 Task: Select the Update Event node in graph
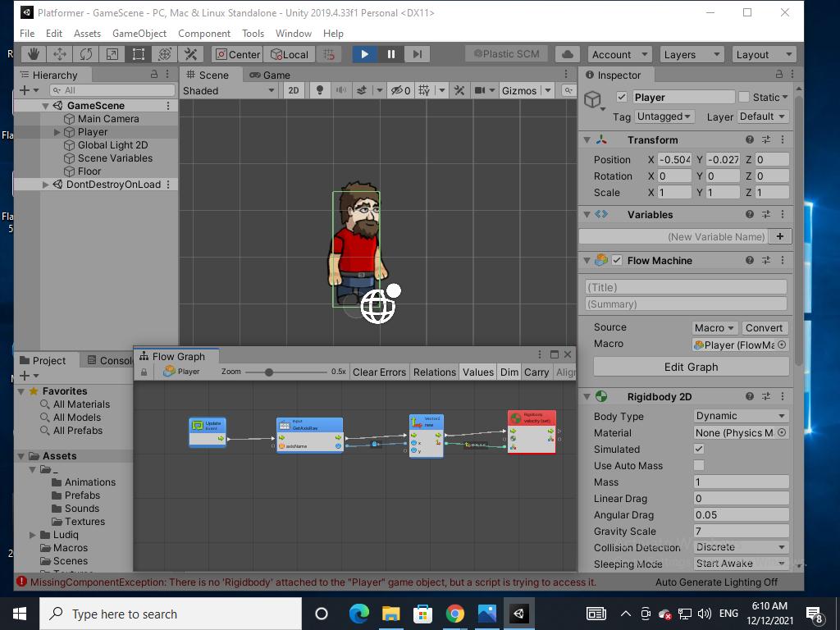tap(208, 432)
